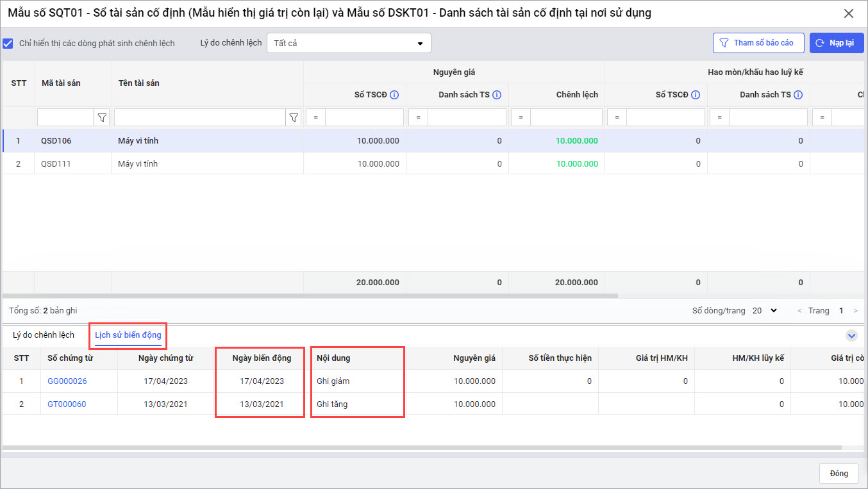The width and height of the screenshot is (868, 489).
Task: Click info icon beside Nguyên giá Danh sách TS
Action: [497, 95]
